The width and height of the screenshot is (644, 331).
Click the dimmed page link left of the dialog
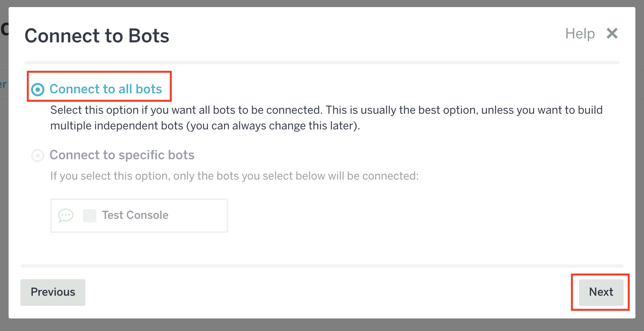click(x=4, y=84)
